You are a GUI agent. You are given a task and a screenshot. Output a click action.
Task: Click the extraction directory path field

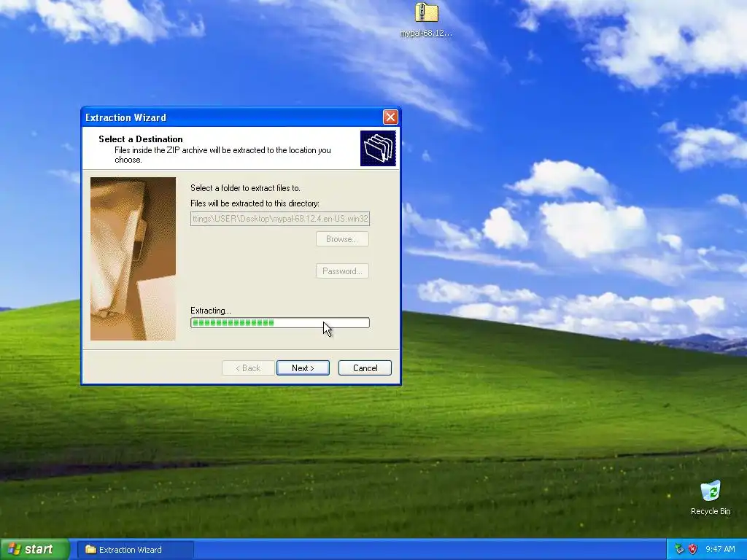pos(280,219)
